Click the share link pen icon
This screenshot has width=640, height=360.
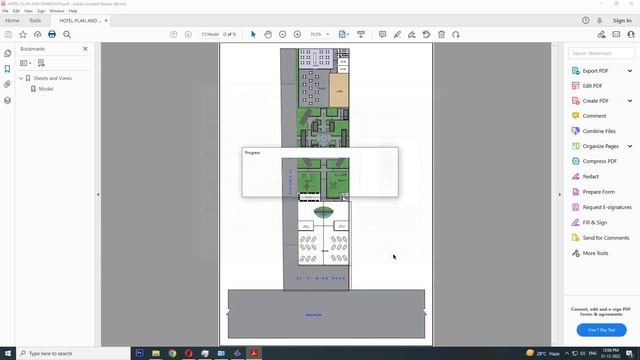click(x=602, y=35)
